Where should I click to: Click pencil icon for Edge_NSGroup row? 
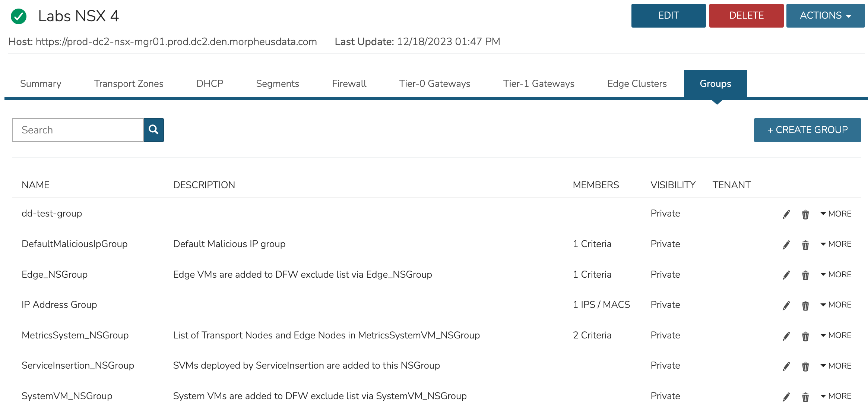tap(786, 275)
